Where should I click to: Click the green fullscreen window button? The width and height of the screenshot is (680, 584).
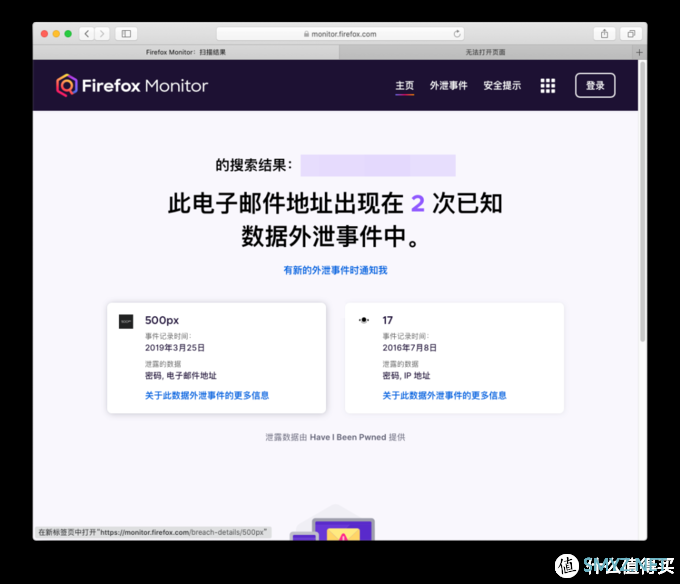click(x=68, y=34)
